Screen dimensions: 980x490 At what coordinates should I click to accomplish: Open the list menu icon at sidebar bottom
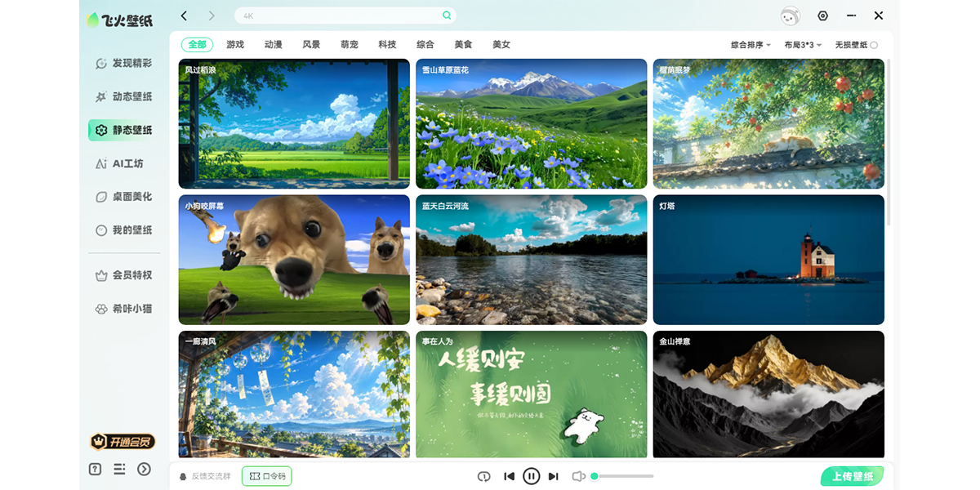120,469
